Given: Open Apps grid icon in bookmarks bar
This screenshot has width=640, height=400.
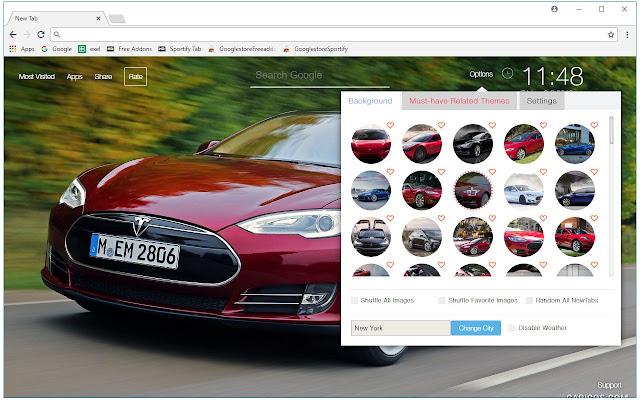Looking at the screenshot, I should coord(13,49).
